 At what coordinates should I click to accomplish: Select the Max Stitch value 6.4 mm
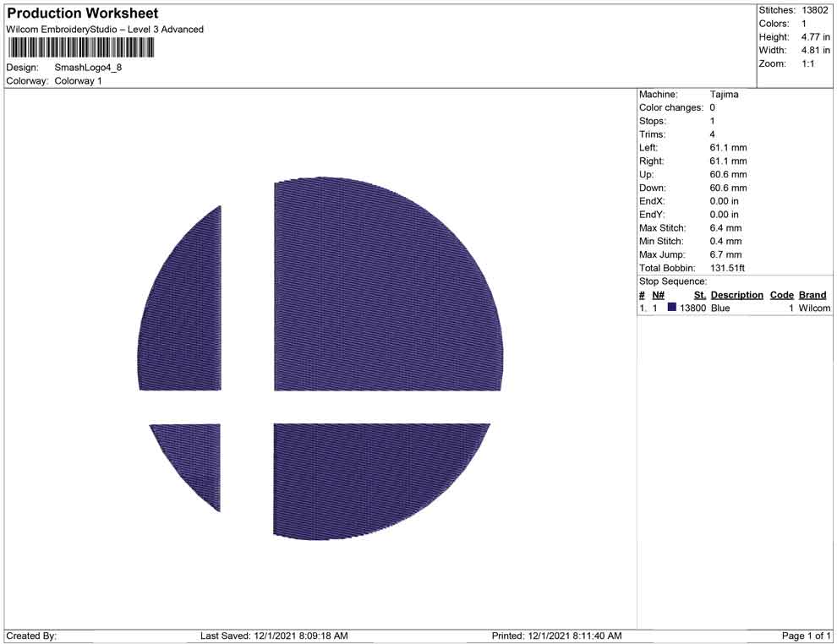coord(725,228)
